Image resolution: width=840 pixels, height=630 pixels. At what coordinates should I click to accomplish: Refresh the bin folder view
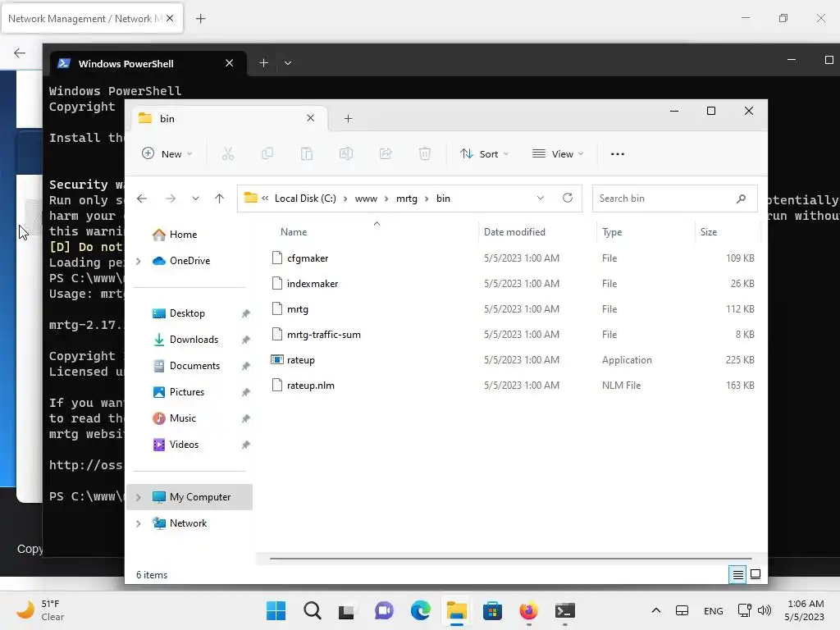568,198
